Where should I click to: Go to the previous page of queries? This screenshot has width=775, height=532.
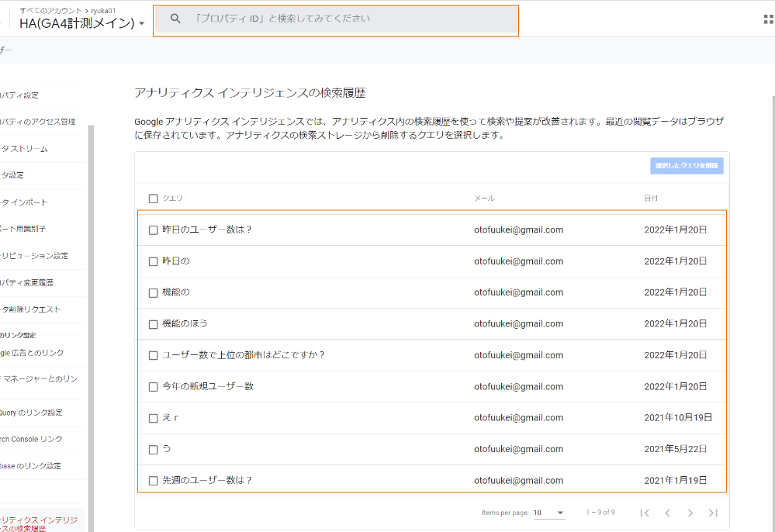[667, 513]
